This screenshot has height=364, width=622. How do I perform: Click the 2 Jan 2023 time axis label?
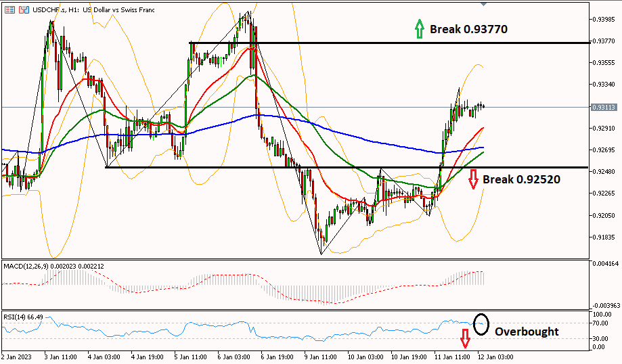[x=16, y=357]
